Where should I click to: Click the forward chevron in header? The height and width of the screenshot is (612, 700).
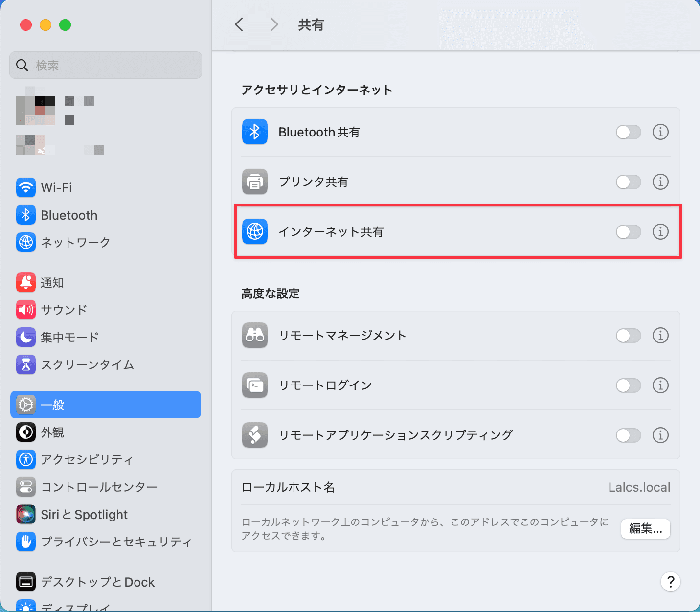[x=274, y=24]
